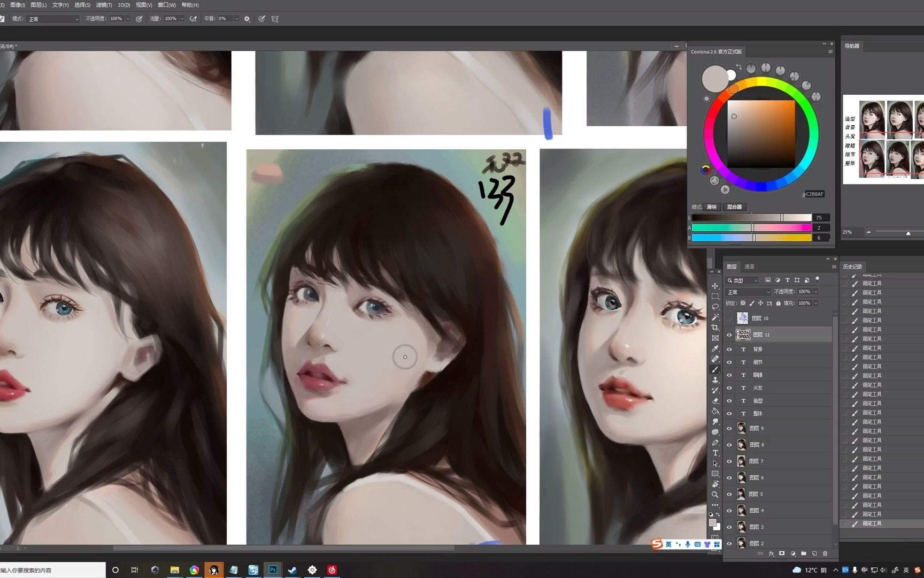Click the lock all layer padlock icon

pyautogui.click(x=778, y=303)
